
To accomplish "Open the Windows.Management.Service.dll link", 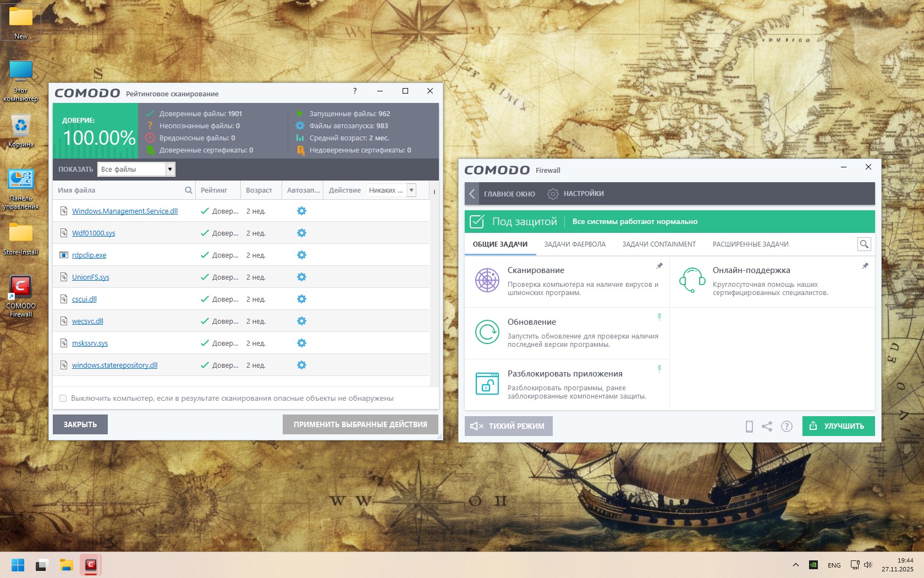I will (125, 211).
